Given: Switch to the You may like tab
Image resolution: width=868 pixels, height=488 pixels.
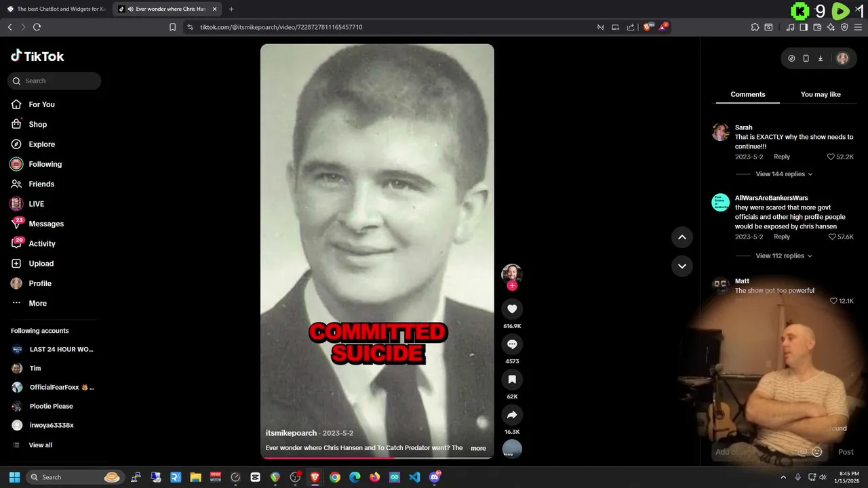Looking at the screenshot, I should point(821,94).
